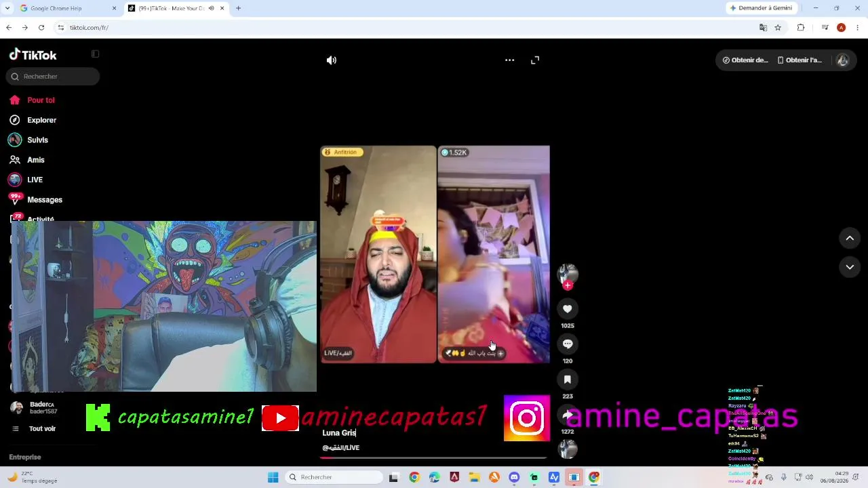Like the video with the heart

(568, 309)
